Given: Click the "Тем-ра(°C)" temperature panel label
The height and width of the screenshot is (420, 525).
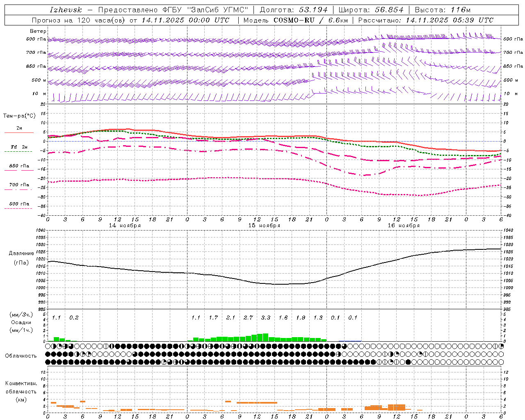Looking at the screenshot, I should click(x=19, y=116).
